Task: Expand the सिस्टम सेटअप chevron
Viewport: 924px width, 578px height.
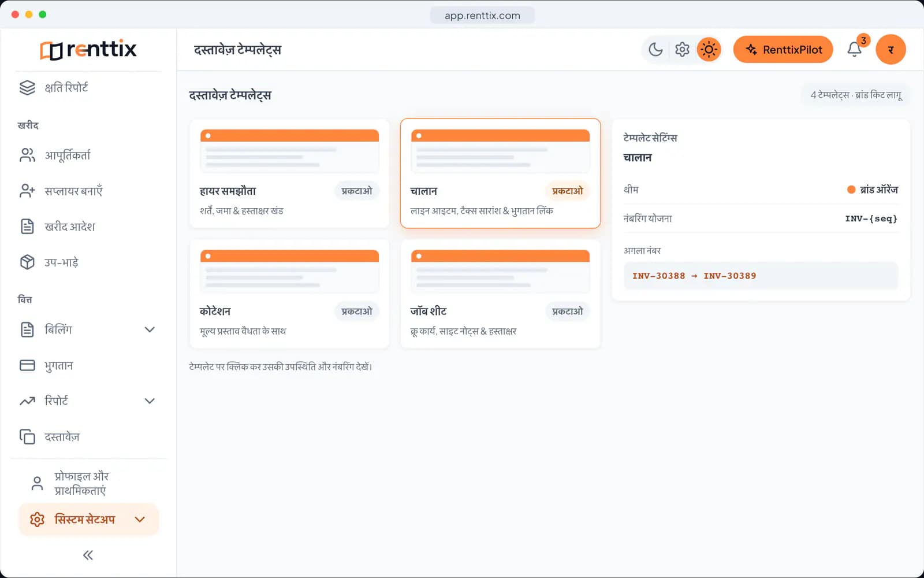Action: (x=140, y=520)
